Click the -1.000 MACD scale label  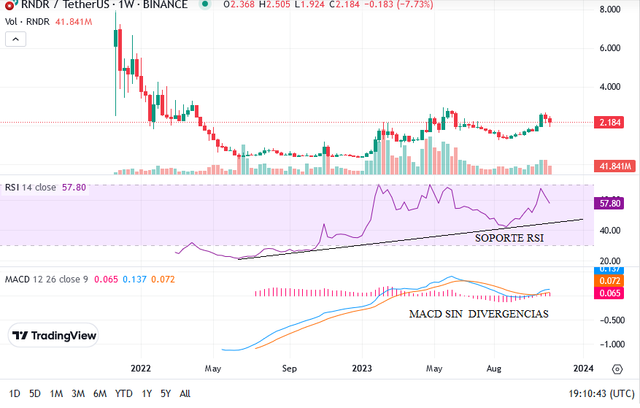(x=612, y=344)
